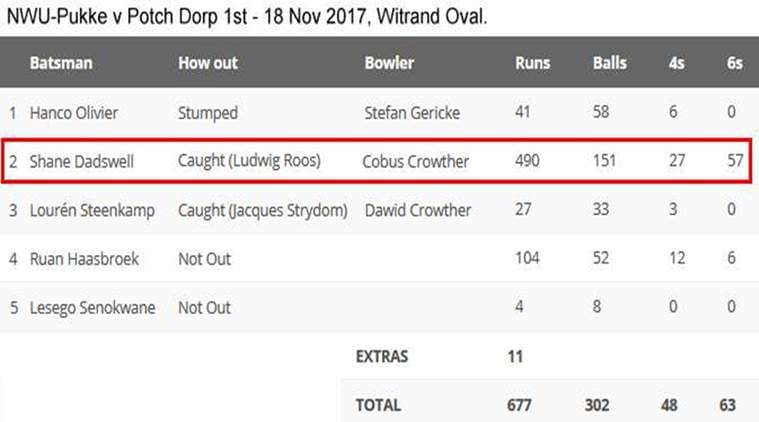
Task: Select batsman Lourén Steenkamp
Action: pyautogui.click(x=92, y=210)
